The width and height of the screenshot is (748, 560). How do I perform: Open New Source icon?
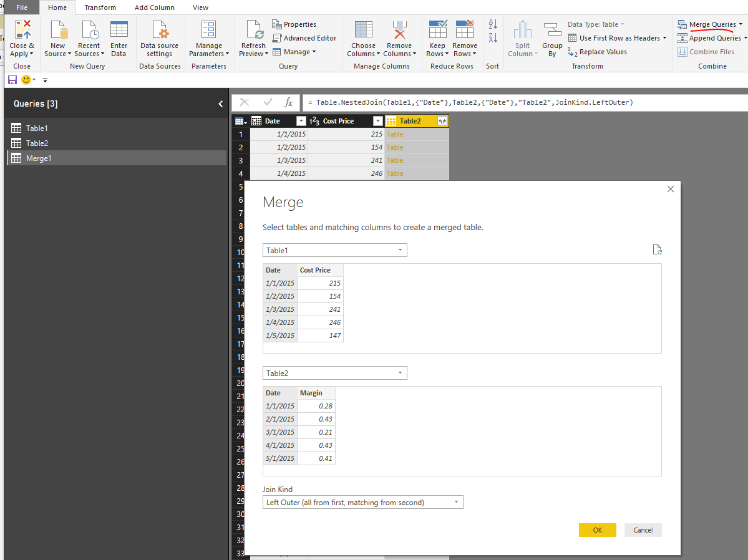[x=58, y=30]
